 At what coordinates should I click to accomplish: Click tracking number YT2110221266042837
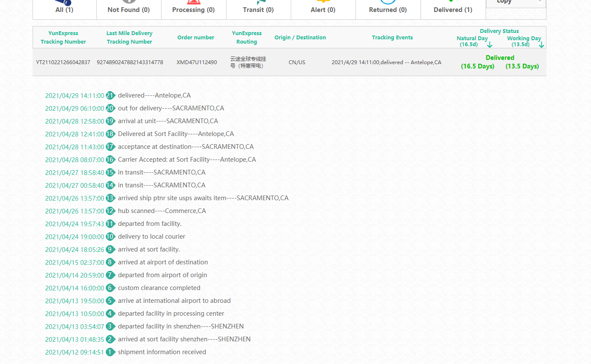coord(63,62)
